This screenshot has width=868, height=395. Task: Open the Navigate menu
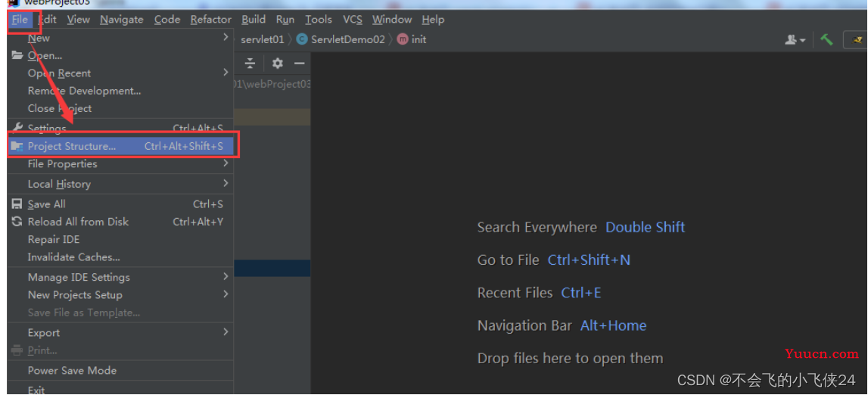pyautogui.click(x=122, y=20)
